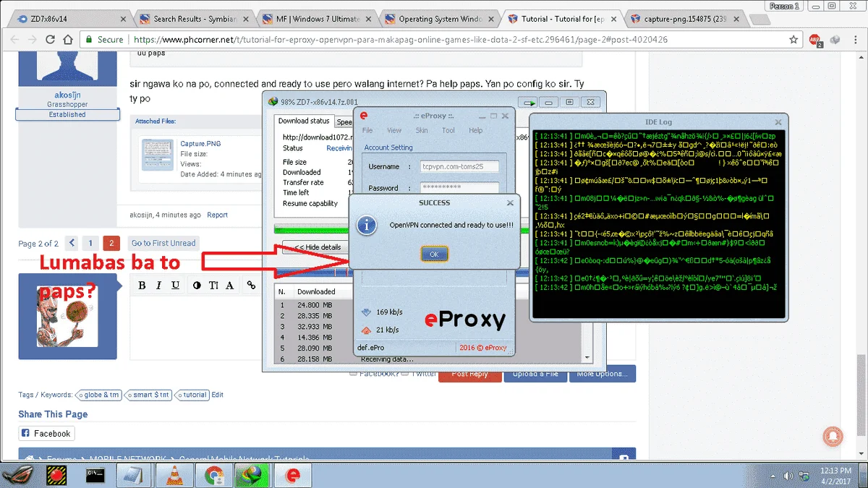Open the Help menu in eProxy
This screenshot has width=868, height=488.
475,131
